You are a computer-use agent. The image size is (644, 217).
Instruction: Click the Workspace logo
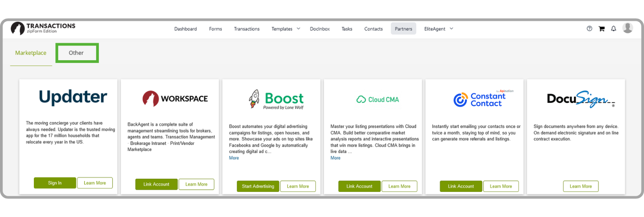coord(175,99)
